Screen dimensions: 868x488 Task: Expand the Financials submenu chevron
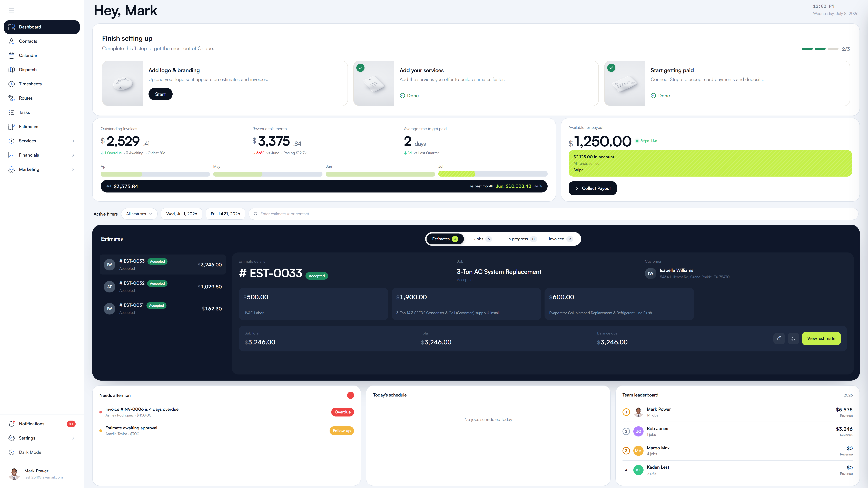[x=73, y=155]
